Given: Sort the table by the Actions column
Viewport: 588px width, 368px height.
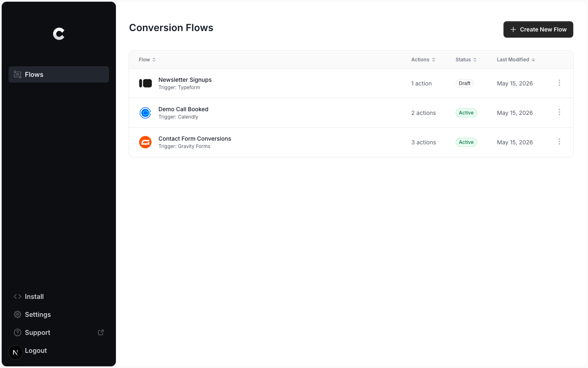Looking at the screenshot, I should [x=423, y=60].
